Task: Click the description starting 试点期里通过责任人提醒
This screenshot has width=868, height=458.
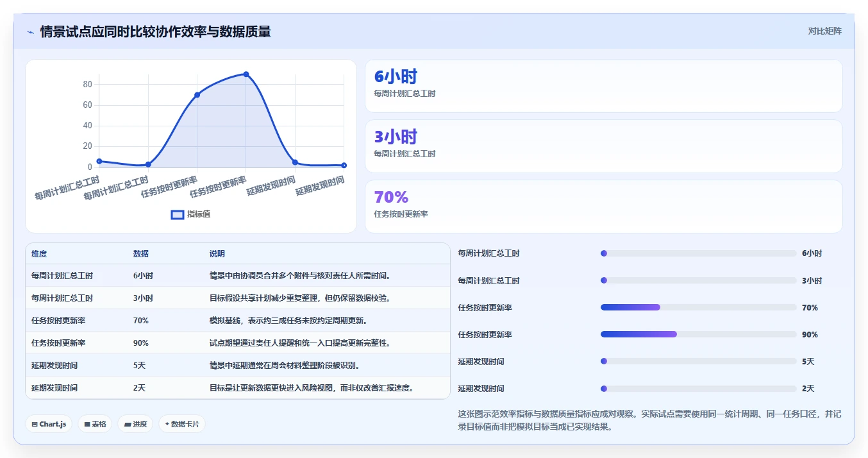Action: (300, 343)
